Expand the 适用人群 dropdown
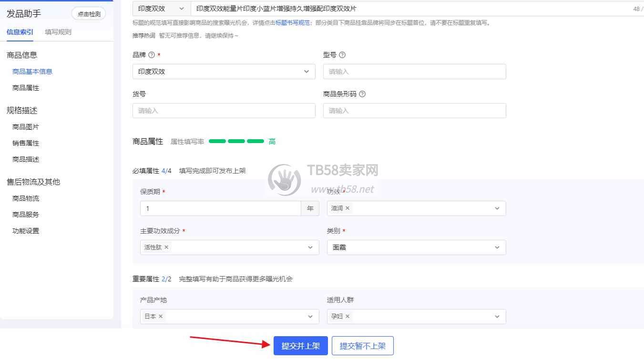Viewport: 644px width, 360px height. [x=497, y=317]
